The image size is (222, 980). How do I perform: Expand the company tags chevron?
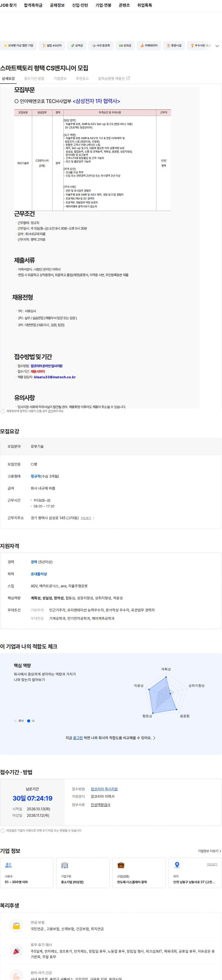click(217, 46)
